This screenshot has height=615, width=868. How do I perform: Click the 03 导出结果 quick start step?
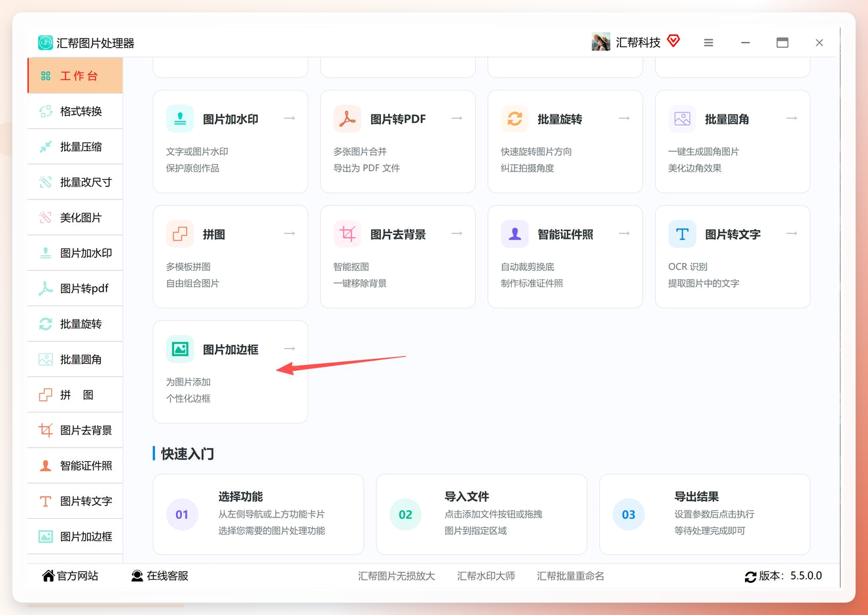pos(705,514)
